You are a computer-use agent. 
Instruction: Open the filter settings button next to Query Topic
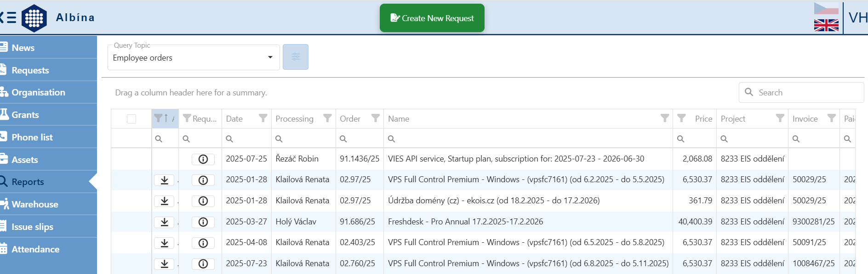click(296, 57)
